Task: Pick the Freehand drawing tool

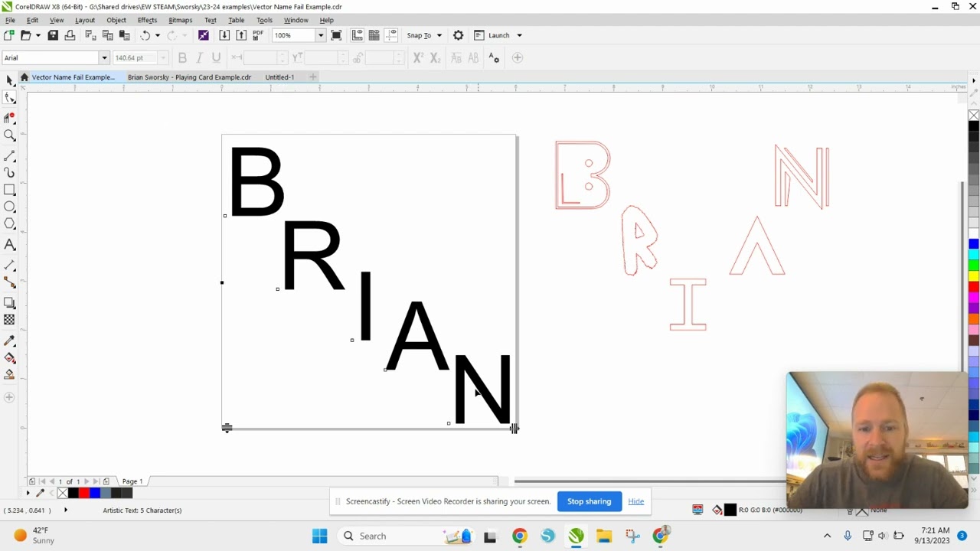Action: (x=9, y=156)
